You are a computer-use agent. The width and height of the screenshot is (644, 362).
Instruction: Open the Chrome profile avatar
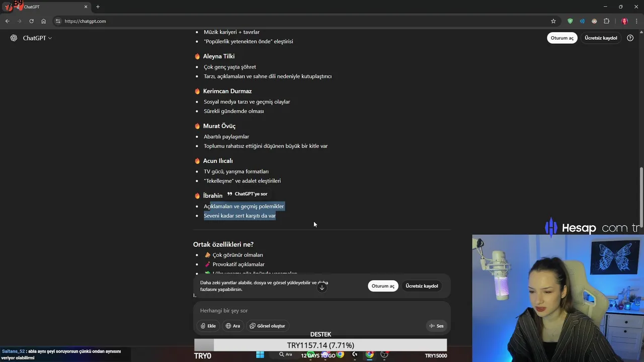[x=624, y=21]
